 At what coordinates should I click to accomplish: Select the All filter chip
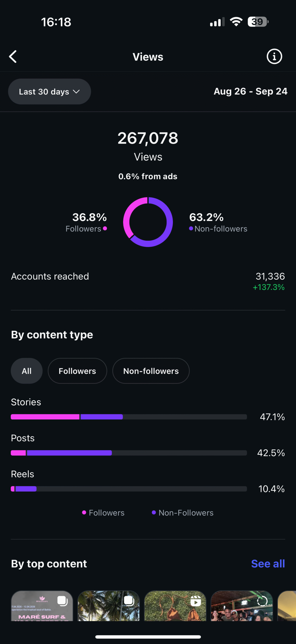tap(27, 371)
